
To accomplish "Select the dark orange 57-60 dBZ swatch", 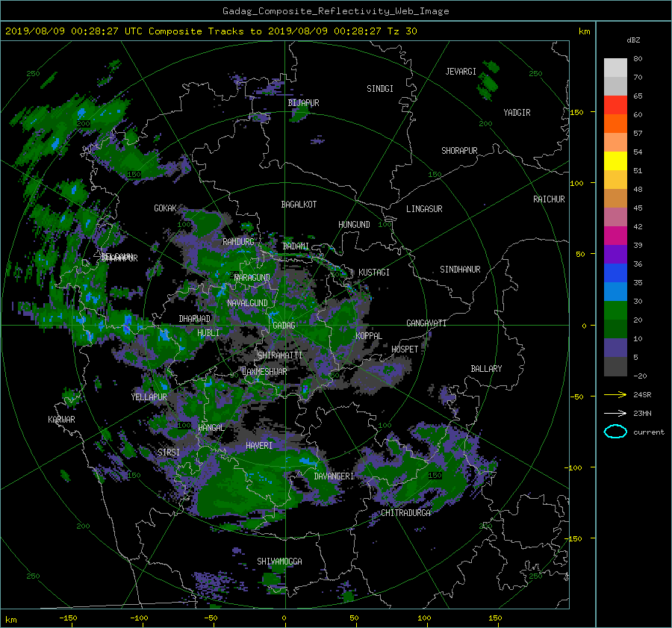I will pyautogui.click(x=615, y=123).
